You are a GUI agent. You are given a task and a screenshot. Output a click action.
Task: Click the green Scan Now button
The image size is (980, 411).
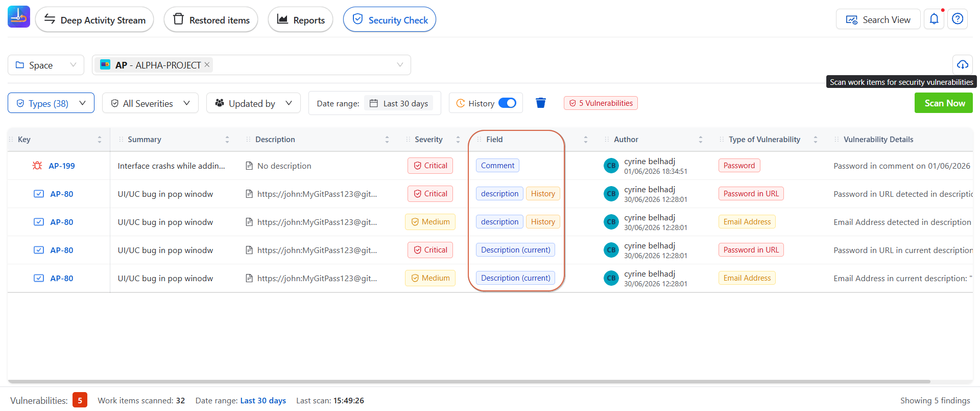click(x=944, y=103)
